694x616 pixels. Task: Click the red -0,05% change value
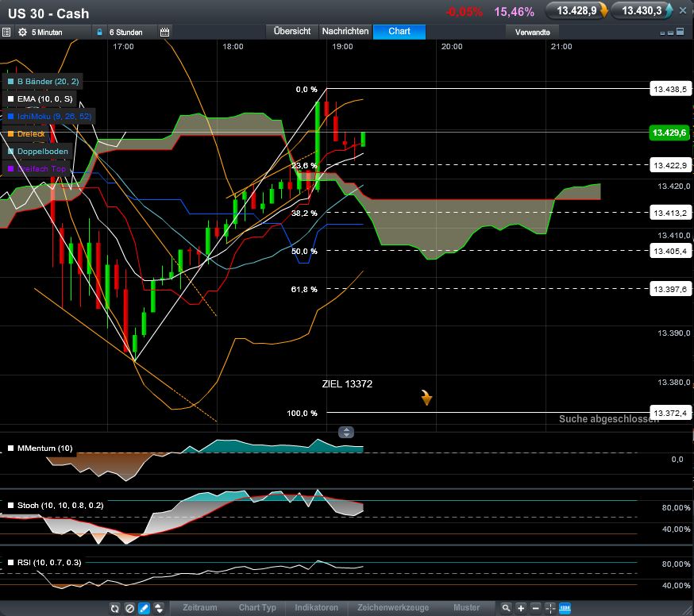pos(464,12)
